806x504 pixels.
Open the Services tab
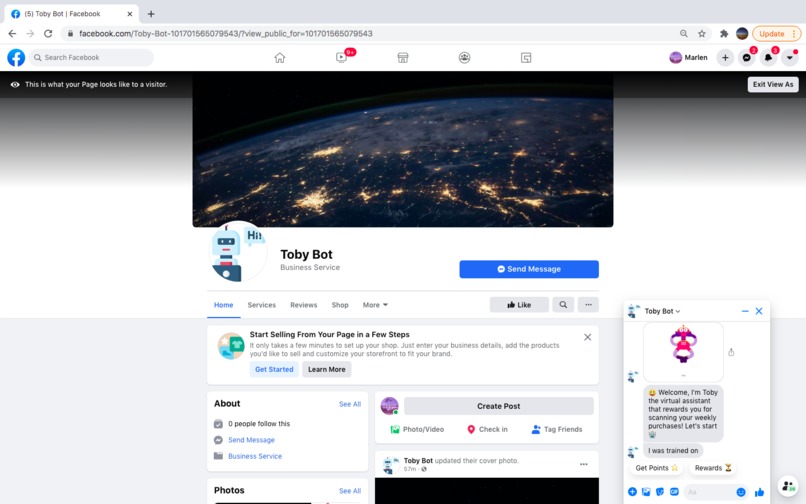tap(262, 305)
